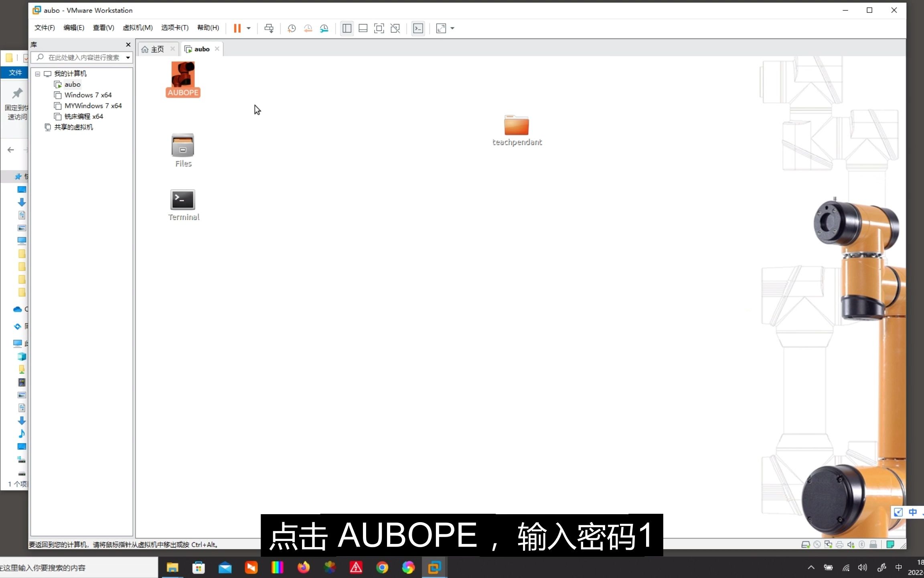The image size is (924, 578).
Task: Open the stretch display dropdown arrow
Action: click(x=452, y=28)
